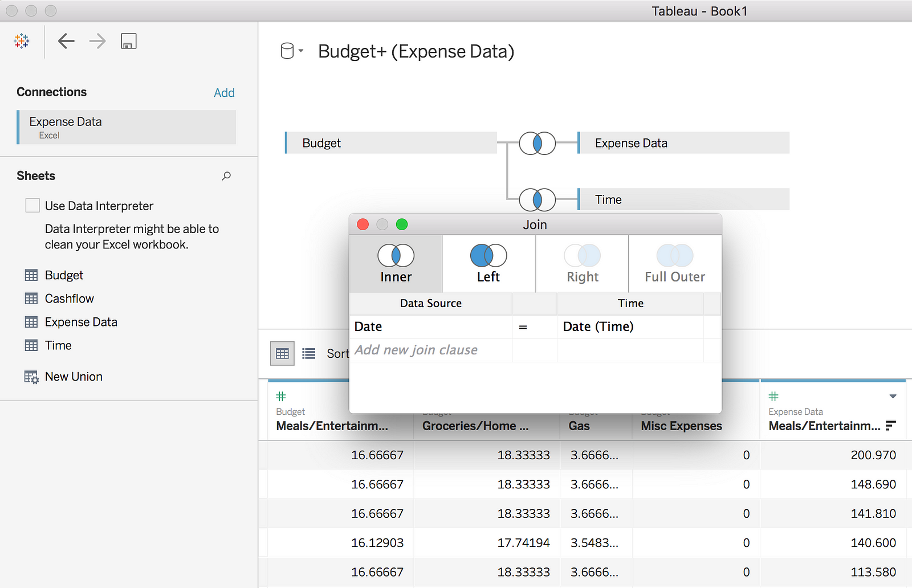Click the number type icon on Budget Meals column

coord(281,397)
